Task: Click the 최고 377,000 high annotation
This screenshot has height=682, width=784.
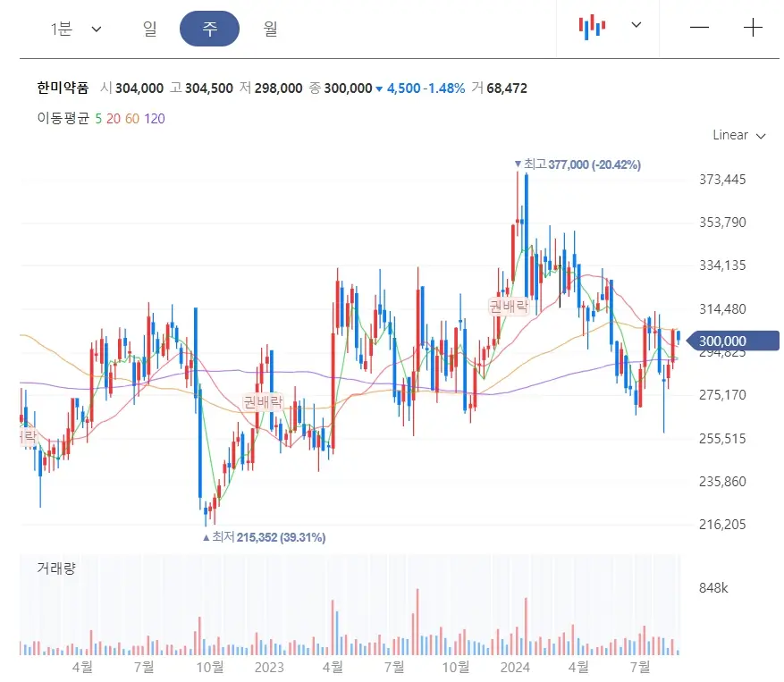Action: pos(577,164)
